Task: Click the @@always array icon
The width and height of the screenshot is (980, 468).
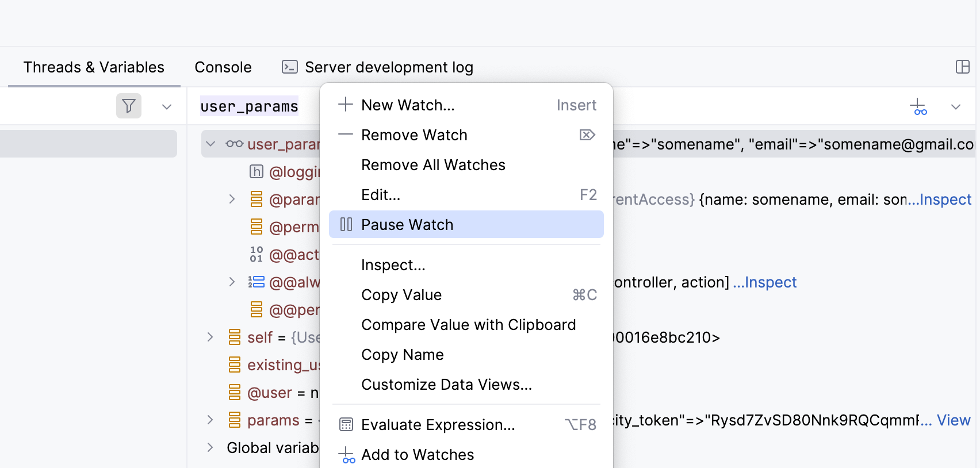Action: [x=257, y=282]
